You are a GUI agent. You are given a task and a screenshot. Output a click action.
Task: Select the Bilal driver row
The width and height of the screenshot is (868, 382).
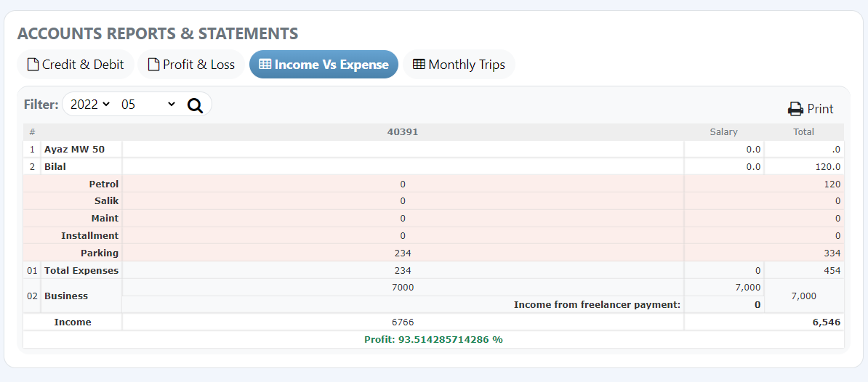pyautogui.click(x=55, y=167)
